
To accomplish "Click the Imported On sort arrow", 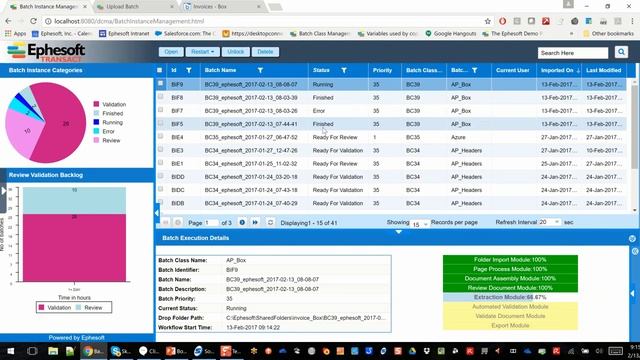I will pyautogui.click(x=578, y=71).
